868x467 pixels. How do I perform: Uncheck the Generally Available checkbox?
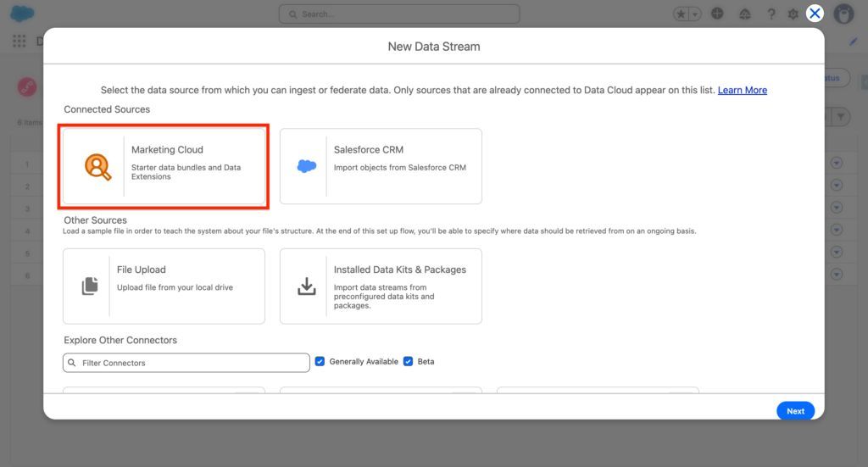click(x=320, y=361)
